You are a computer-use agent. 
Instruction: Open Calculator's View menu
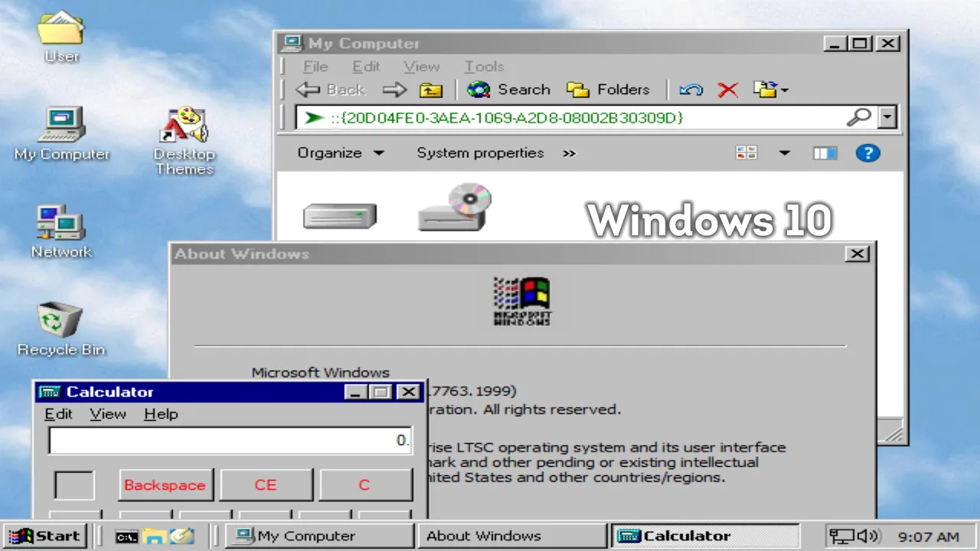[x=108, y=414]
